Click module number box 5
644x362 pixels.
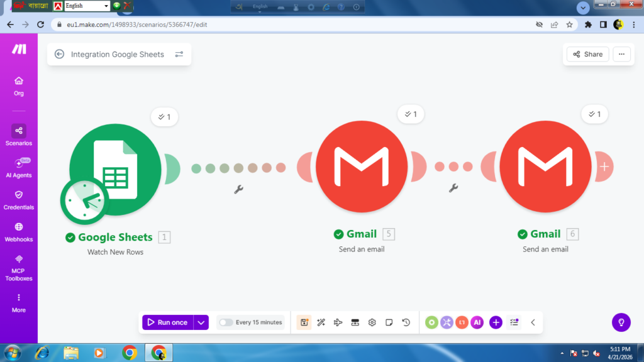(389, 234)
